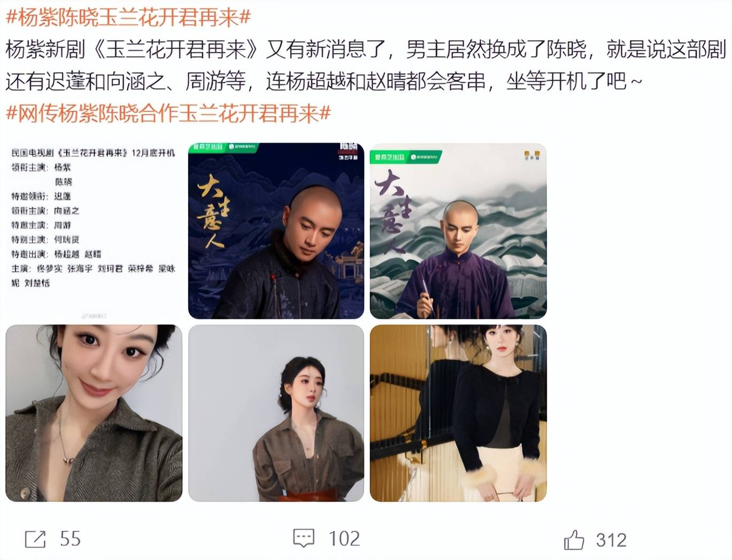The height and width of the screenshot is (560, 732).
Task: Open the cast list text image
Action: [94, 231]
